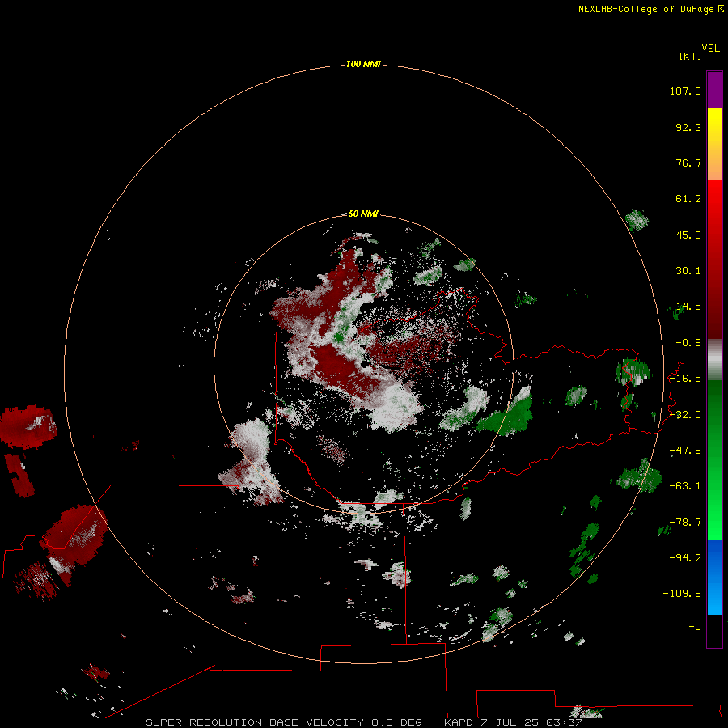
Task: Click the -63.1 velocity scale value
Action: pos(685,486)
